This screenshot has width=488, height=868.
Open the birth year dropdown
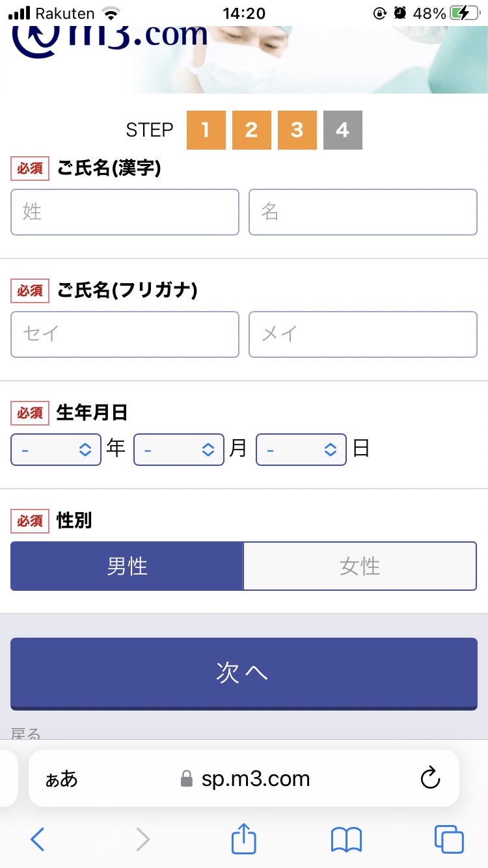pyautogui.click(x=56, y=450)
